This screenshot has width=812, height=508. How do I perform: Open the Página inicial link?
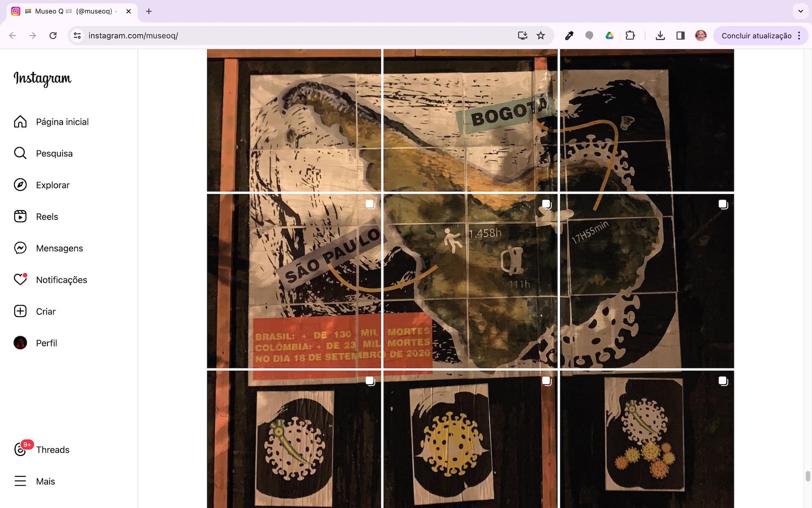(x=62, y=122)
